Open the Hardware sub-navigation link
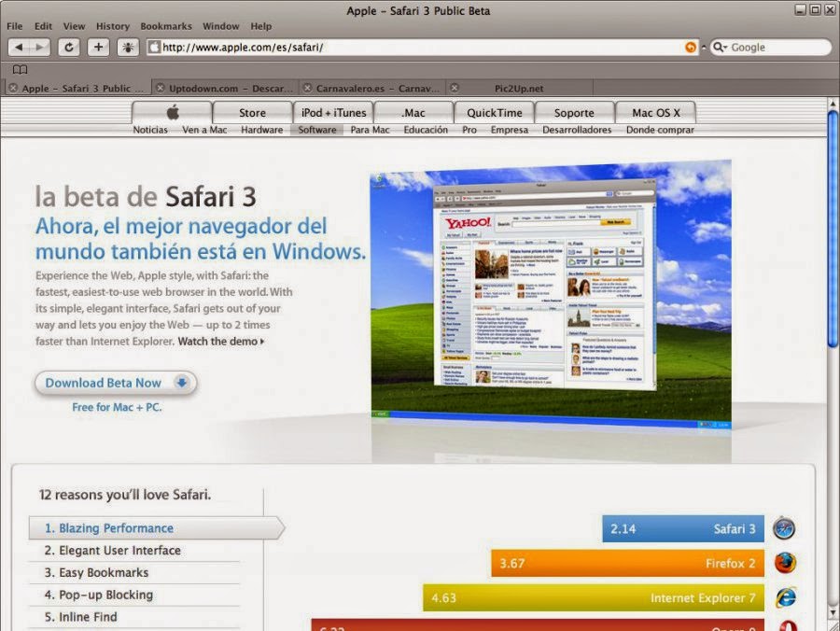 261,130
